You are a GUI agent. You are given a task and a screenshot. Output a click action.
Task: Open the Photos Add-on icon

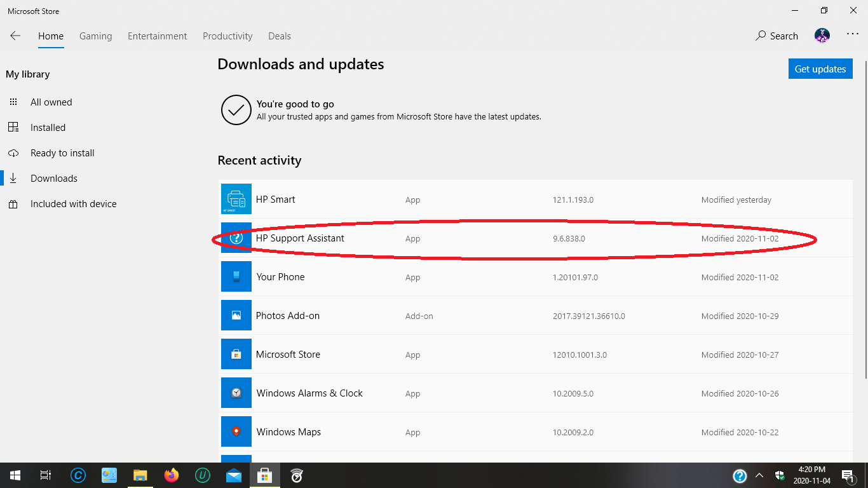coord(236,315)
